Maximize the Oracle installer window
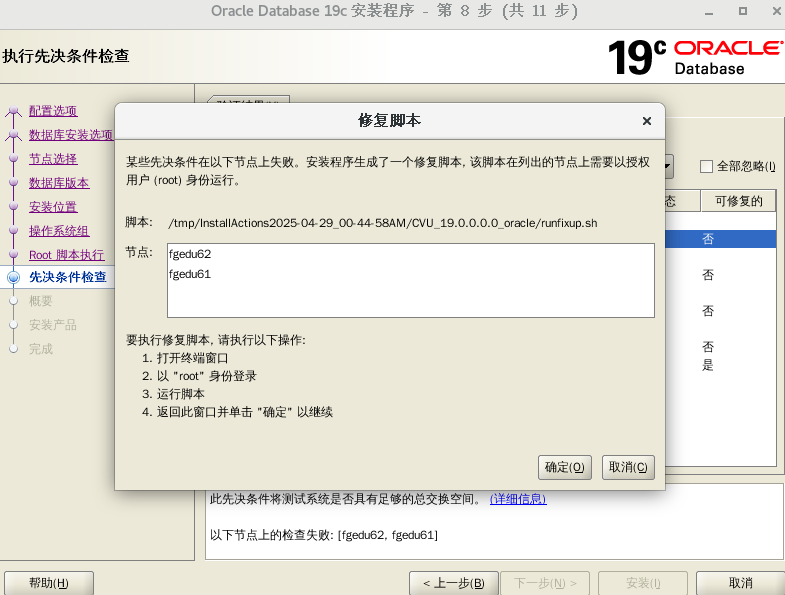785x595 pixels. (743, 11)
